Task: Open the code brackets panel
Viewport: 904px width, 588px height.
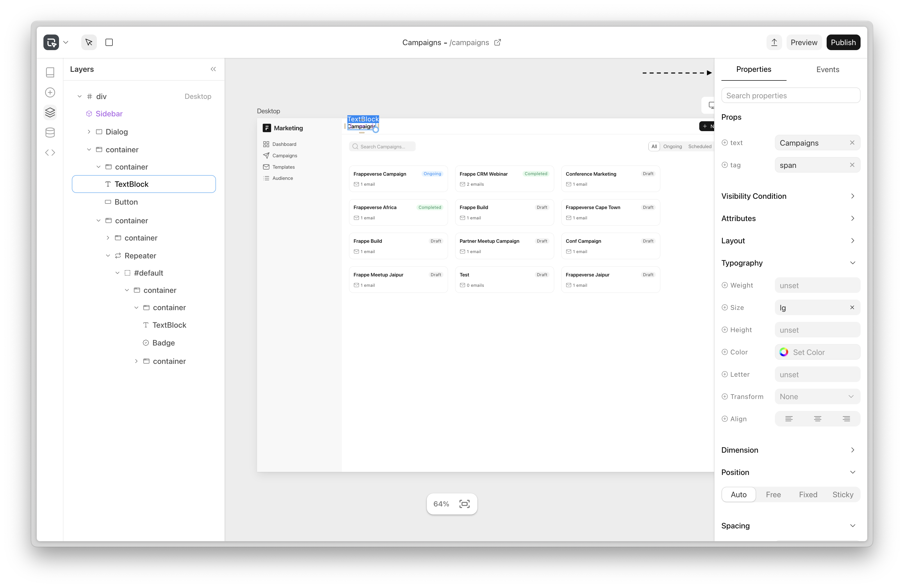Action: 50,153
